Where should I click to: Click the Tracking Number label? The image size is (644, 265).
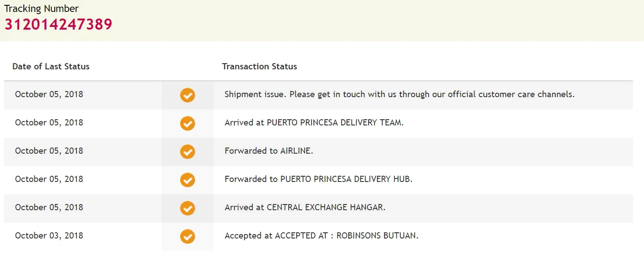pyautogui.click(x=41, y=8)
